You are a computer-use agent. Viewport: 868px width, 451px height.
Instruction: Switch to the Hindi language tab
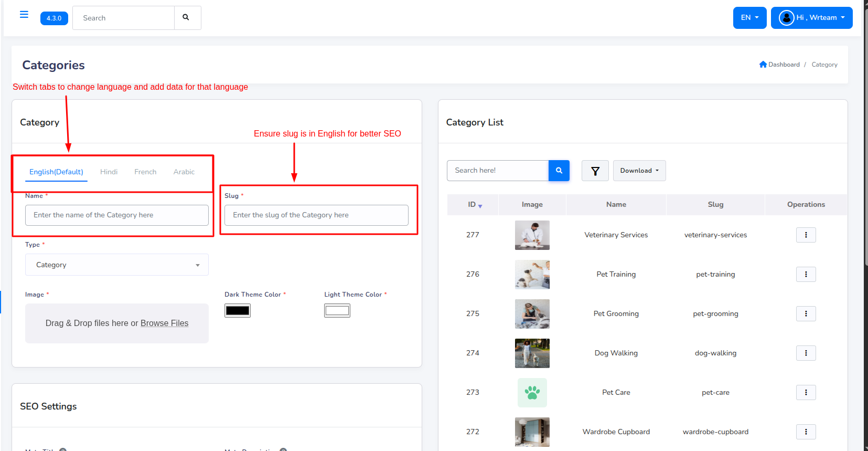[x=109, y=172]
